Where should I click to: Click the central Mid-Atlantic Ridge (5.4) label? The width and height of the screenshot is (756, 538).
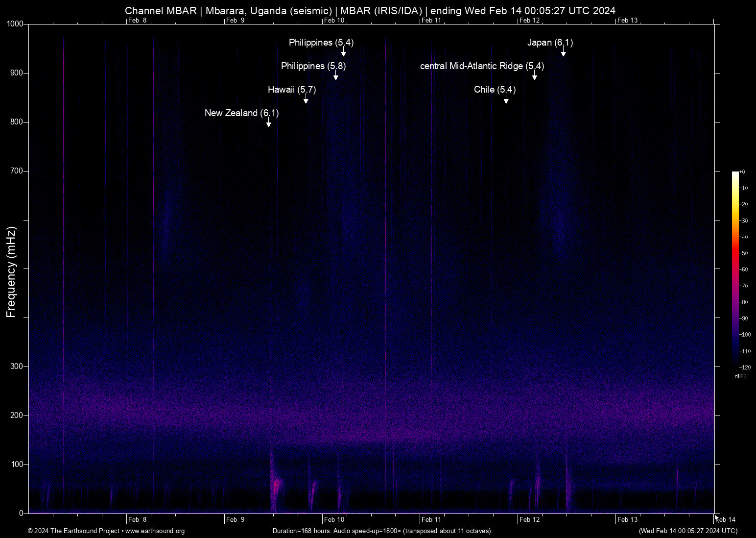pyautogui.click(x=482, y=66)
